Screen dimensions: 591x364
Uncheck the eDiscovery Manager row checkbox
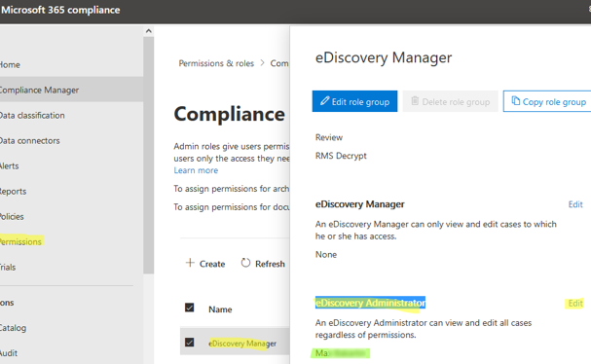[x=190, y=343]
